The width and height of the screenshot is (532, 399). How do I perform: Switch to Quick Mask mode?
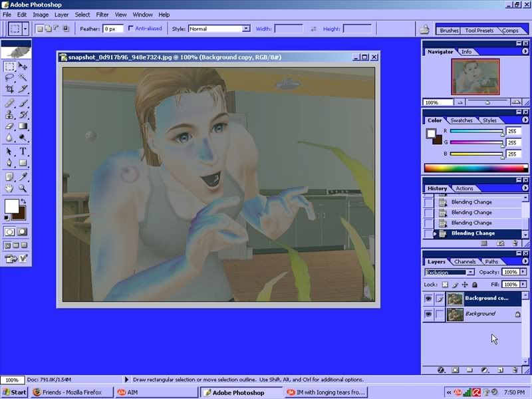click(23, 231)
